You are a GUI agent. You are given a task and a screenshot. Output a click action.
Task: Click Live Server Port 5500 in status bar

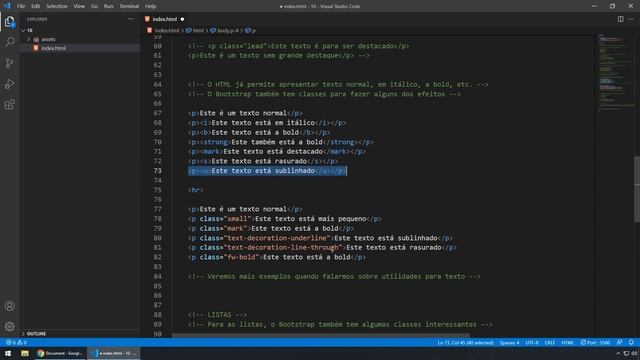pyautogui.click(x=596, y=342)
